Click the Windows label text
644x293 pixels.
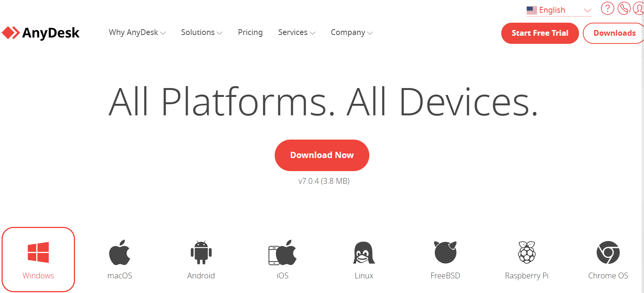pyautogui.click(x=38, y=276)
